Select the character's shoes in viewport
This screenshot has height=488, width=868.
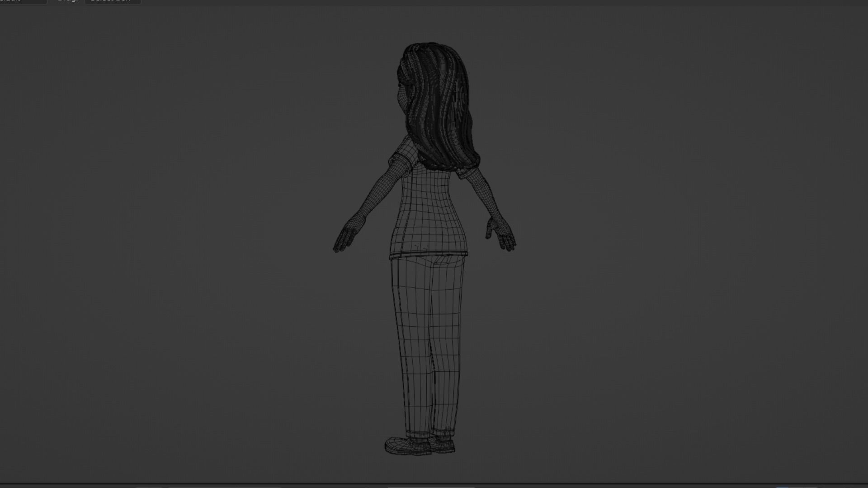click(x=420, y=445)
